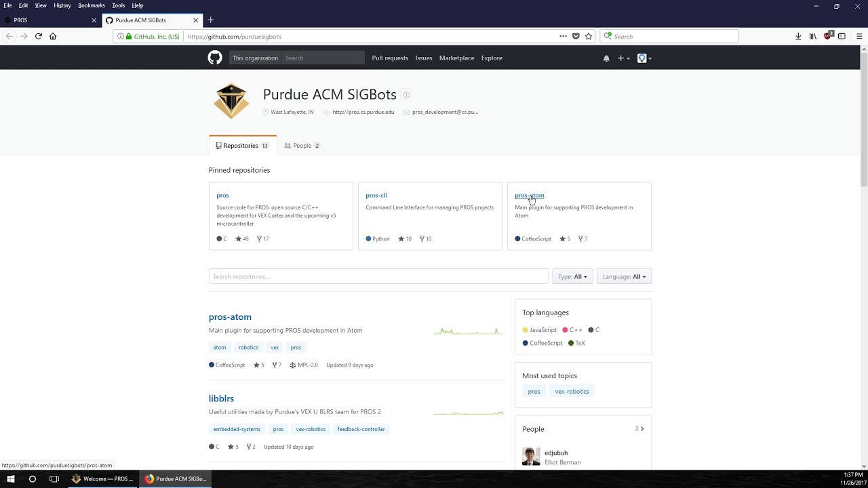The width and height of the screenshot is (868, 488).
Task: Select vex-robotics in Most used topics
Action: 572,392
